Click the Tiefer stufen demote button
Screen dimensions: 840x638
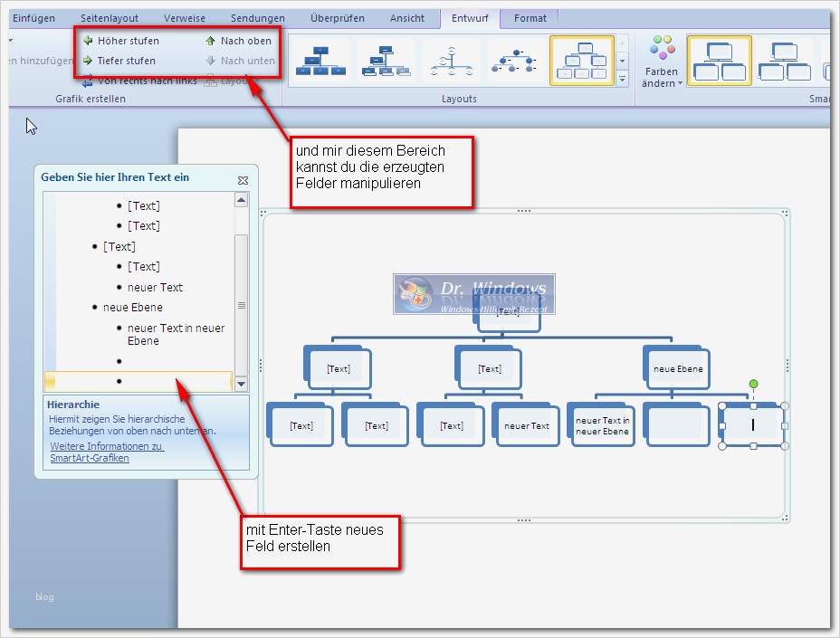(x=119, y=61)
